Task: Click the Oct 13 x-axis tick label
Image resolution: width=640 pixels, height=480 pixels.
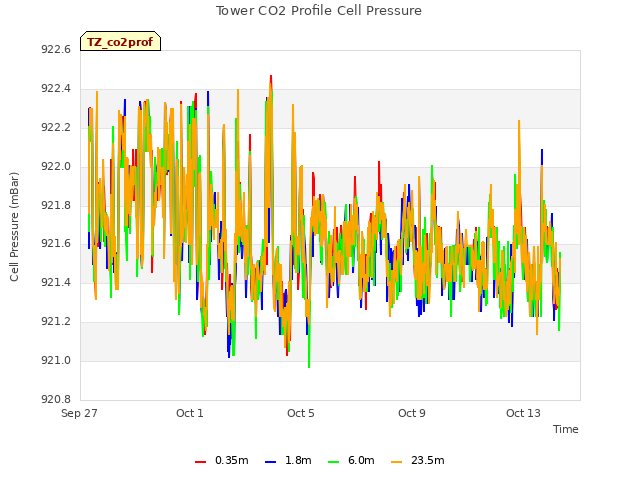Action: pos(523,413)
